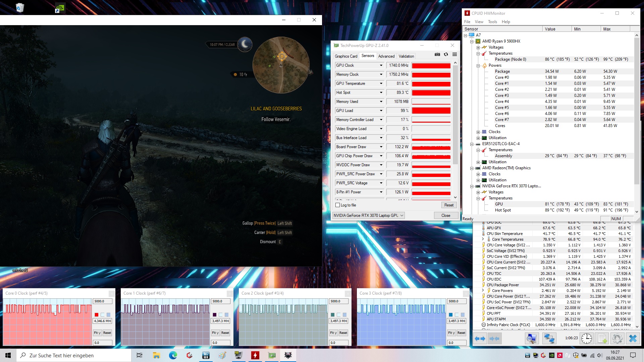Open the GPU Temperature sensor dropdown arrow
This screenshot has width=644, height=362.
(381, 83)
